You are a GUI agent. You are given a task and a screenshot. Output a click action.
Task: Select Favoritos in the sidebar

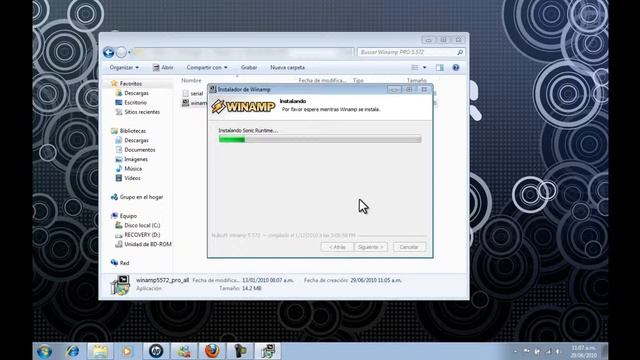pyautogui.click(x=131, y=84)
